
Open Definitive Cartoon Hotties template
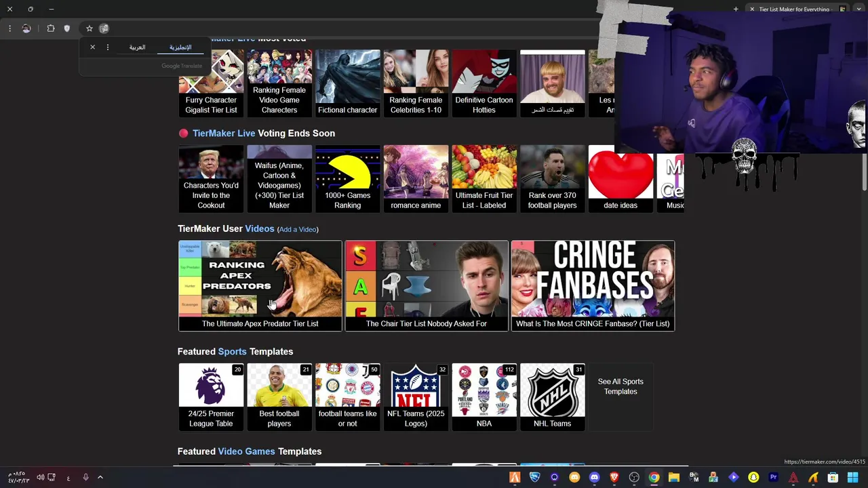(x=484, y=83)
